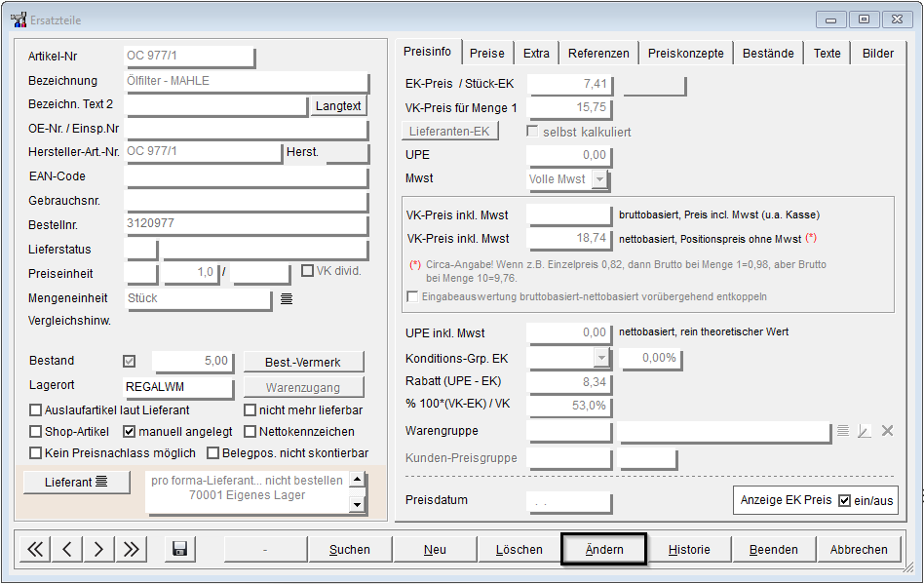Click the Warengruppe edit pencil icon
Viewport: 924px width, 584px height.
[x=865, y=431]
